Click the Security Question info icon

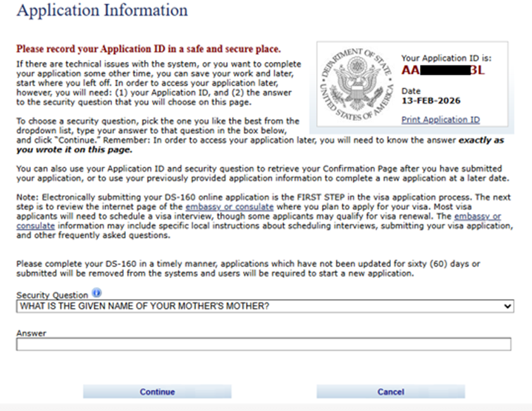tap(97, 293)
